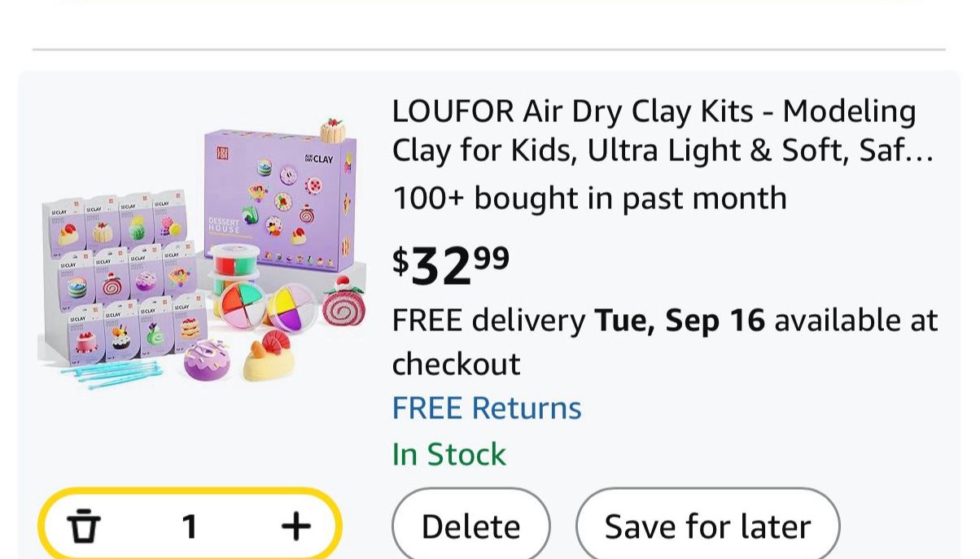This screenshot has width=980, height=559.
Task: Click the 100+ bought in past month text
Action: [589, 198]
